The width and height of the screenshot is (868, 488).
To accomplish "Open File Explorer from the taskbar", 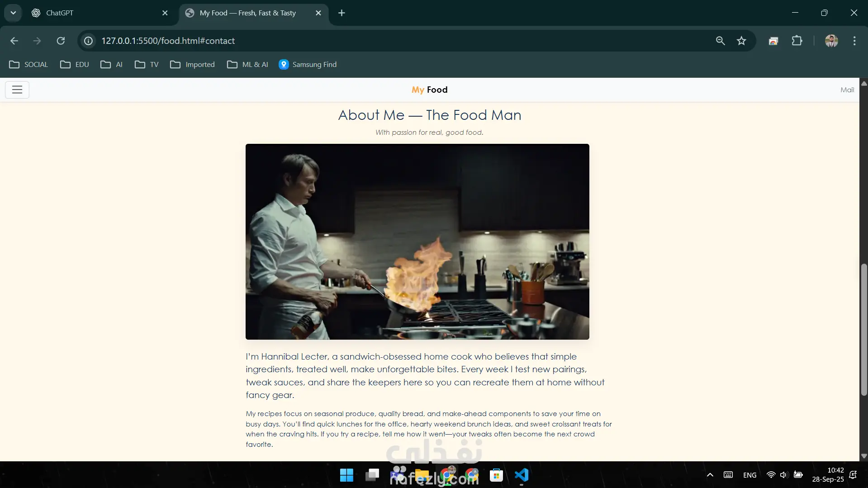I will [x=422, y=475].
